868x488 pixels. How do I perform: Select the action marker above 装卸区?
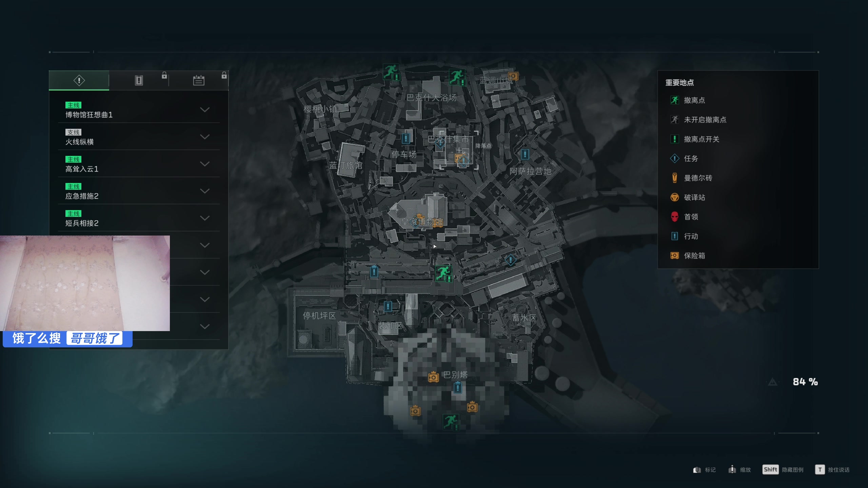(x=388, y=307)
